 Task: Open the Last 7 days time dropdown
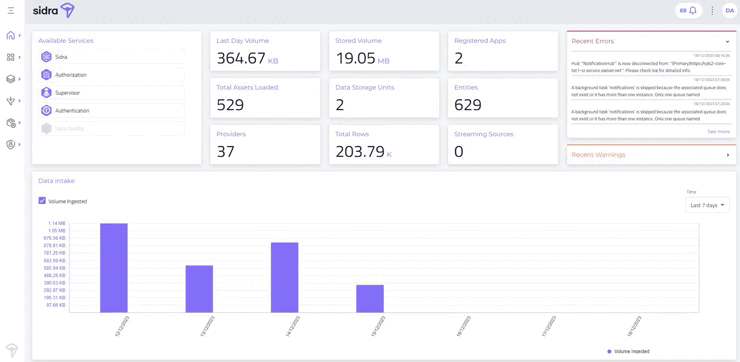[707, 205]
